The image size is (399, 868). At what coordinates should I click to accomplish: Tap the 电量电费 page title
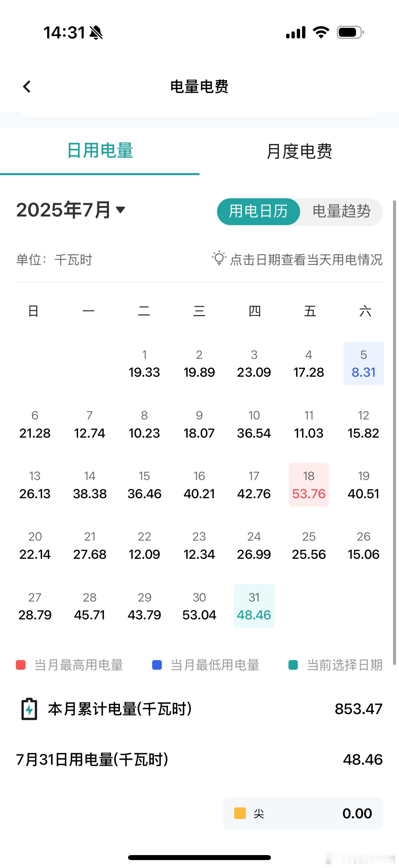199,87
